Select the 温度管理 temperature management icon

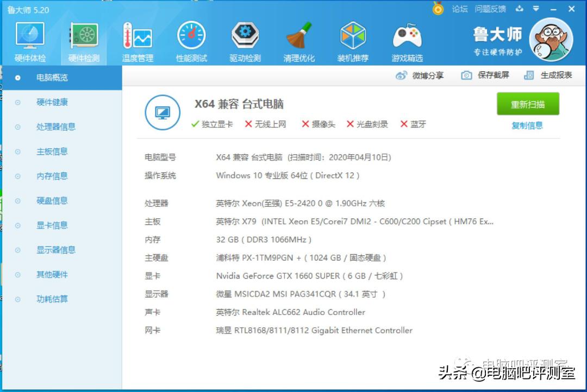point(138,38)
